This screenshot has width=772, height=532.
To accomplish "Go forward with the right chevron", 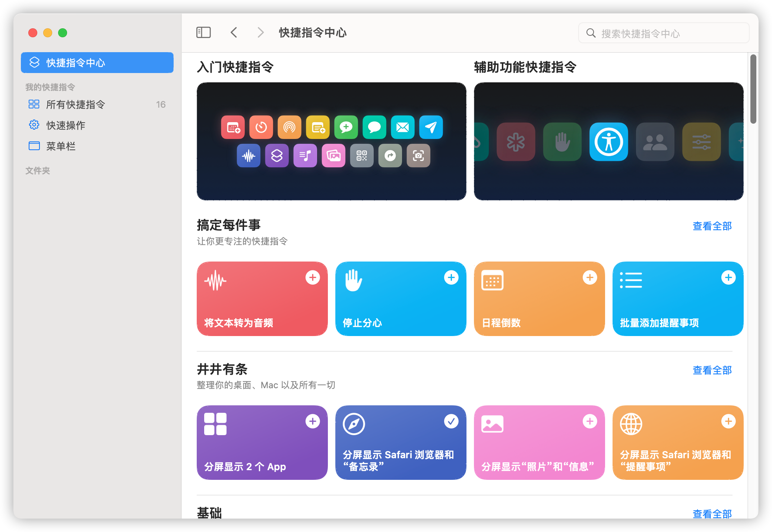I will click(x=261, y=33).
